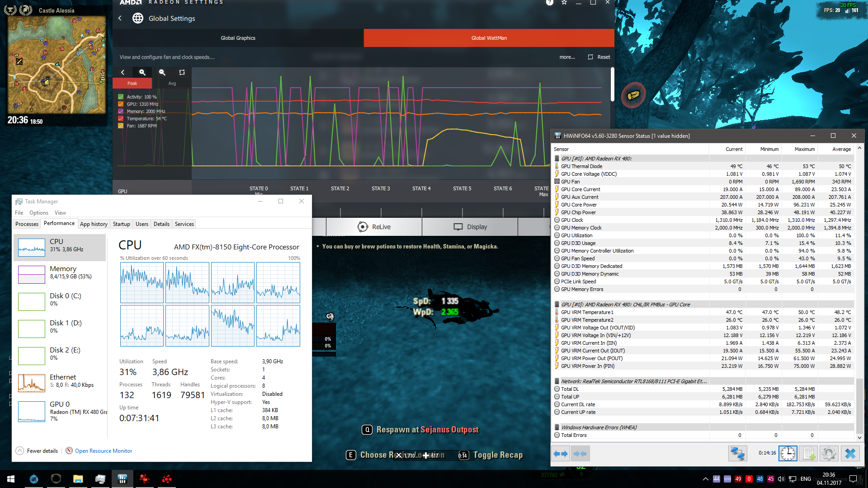Click HWiNFO log file icon
868x488 pixels.
pyautogui.click(x=808, y=453)
